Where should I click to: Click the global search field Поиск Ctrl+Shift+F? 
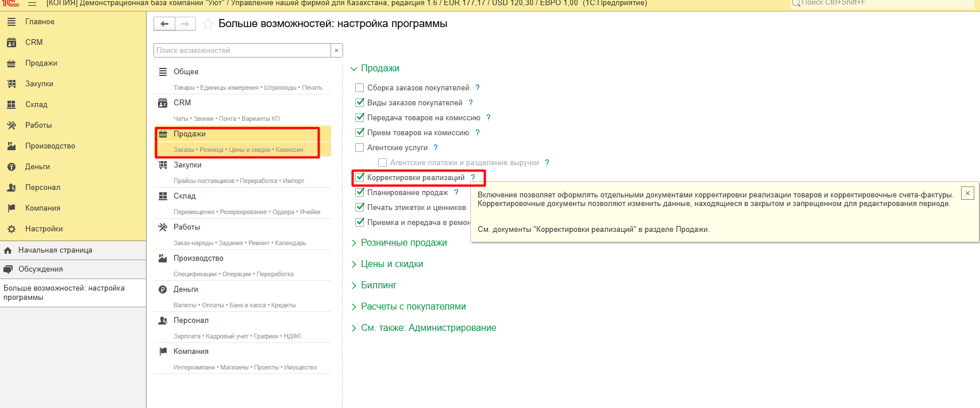tap(882, 3)
